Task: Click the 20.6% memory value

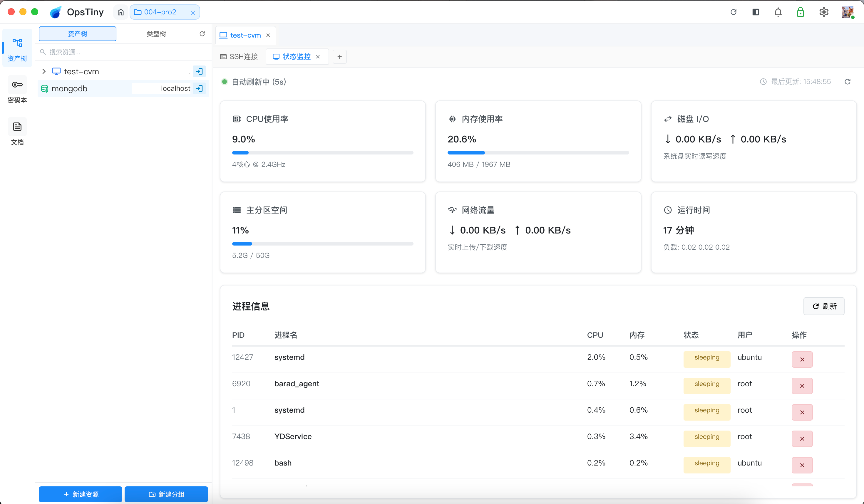Action: pos(461,139)
